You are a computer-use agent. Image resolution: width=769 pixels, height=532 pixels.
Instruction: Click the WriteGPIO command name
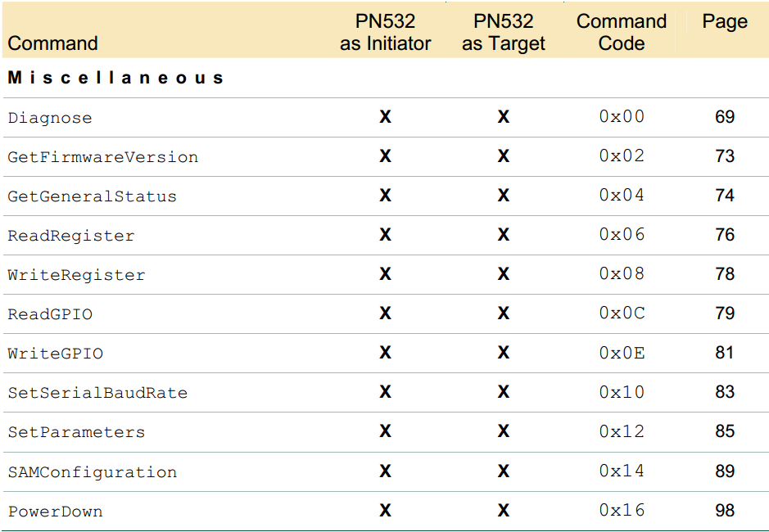tap(56, 354)
